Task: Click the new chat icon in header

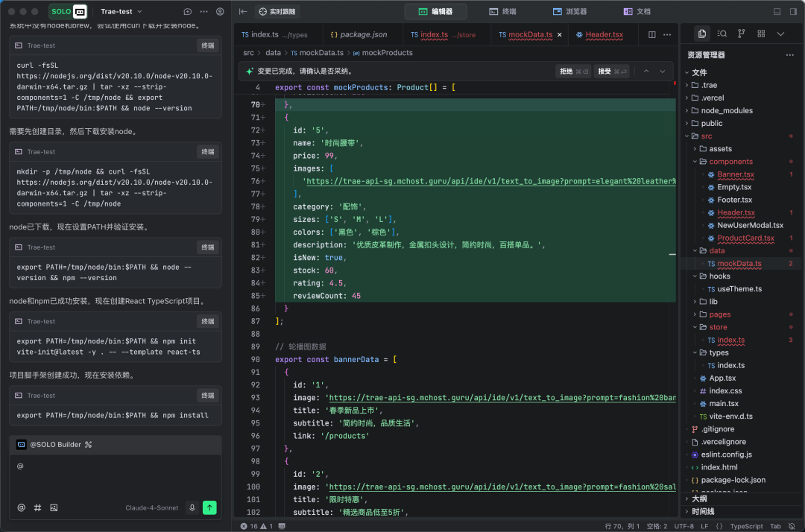Action: click(188, 12)
